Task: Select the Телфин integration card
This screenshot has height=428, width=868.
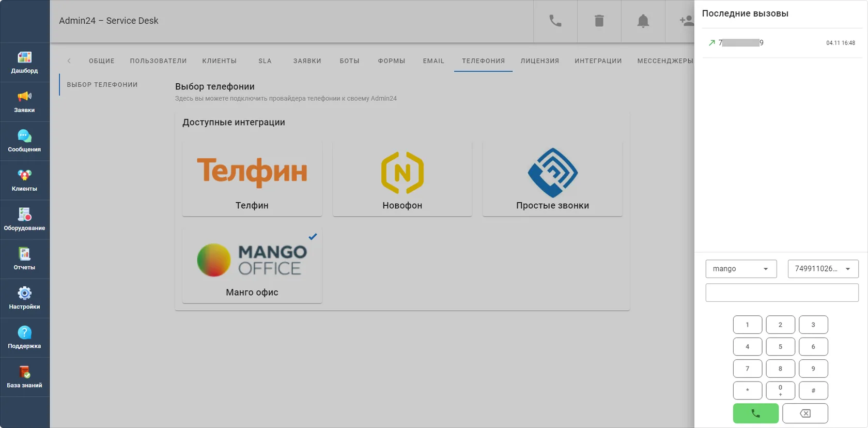Action: [252, 178]
